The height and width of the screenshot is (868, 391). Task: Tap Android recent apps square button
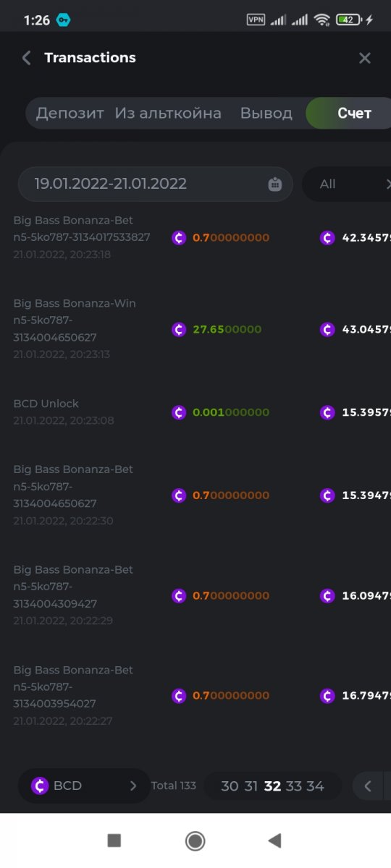114,841
